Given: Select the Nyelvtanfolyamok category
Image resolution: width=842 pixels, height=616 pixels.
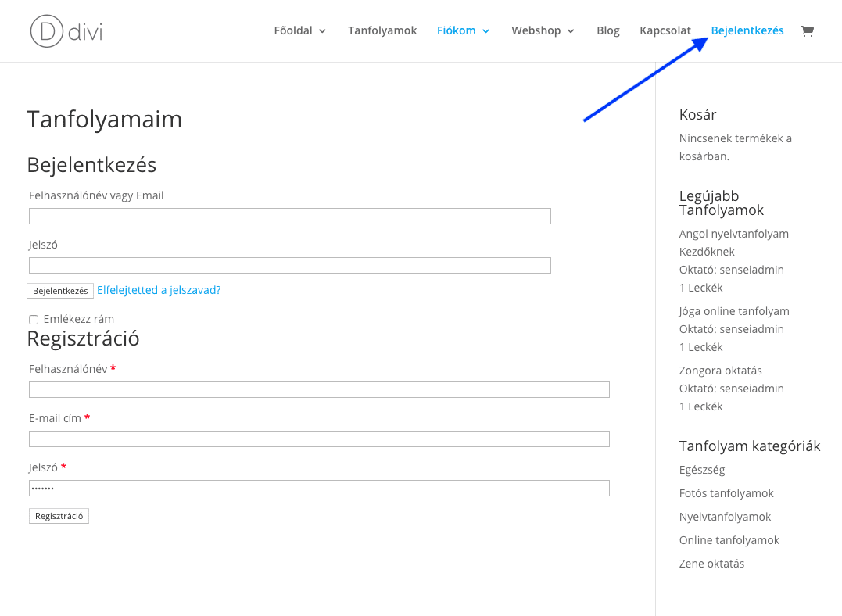Looking at the screenshot, I should pyautogui.click(x=725, y=517).
